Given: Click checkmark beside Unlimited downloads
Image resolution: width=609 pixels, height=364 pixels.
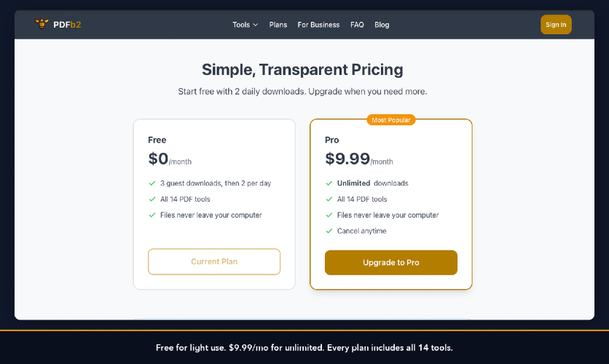Looking at the screenshot, I should pos(329,183).
